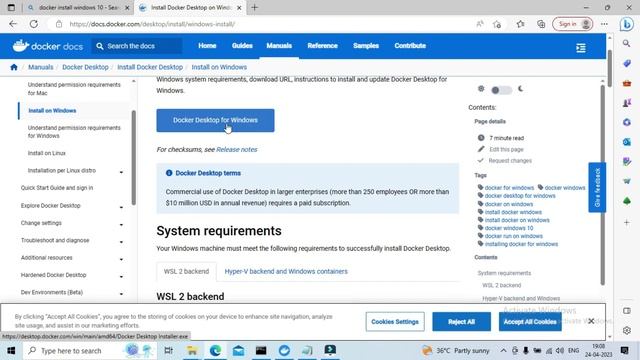Add page to favorites star icon

coord(497,24)
